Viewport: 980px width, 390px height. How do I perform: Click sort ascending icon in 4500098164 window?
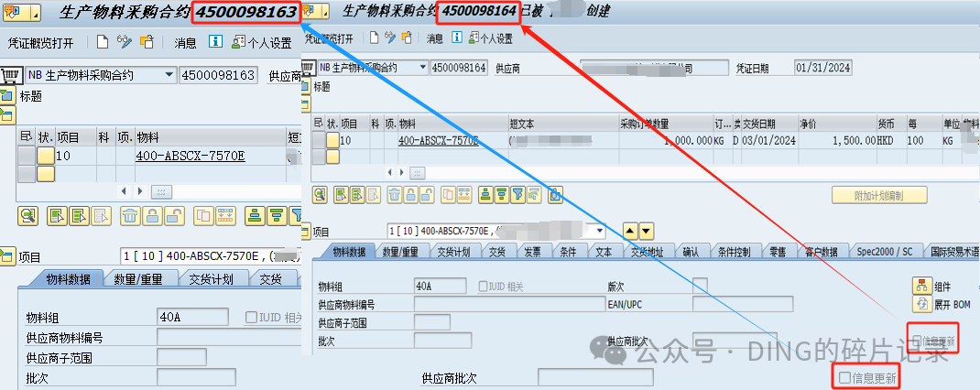tap(485, 195)
